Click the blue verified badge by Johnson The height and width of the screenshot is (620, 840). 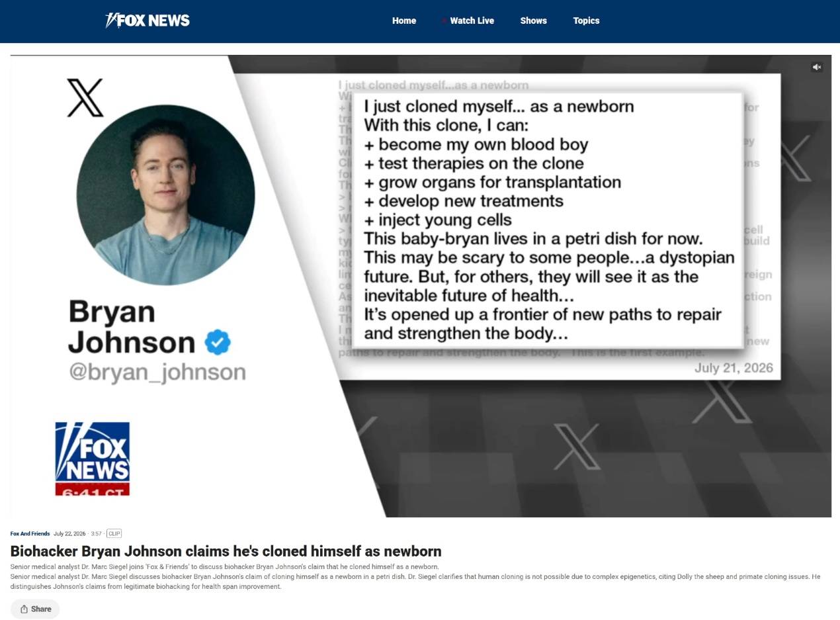point(217,343)
